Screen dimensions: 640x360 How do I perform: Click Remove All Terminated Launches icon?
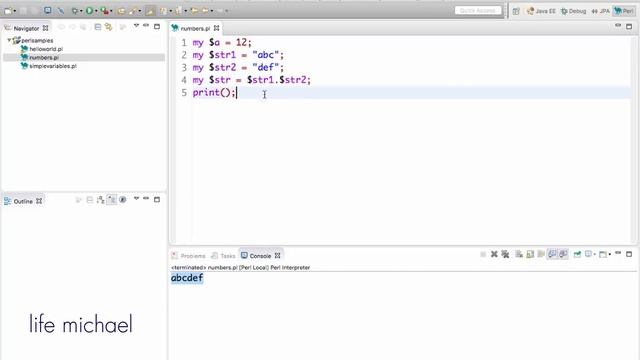tap(505, 254)
